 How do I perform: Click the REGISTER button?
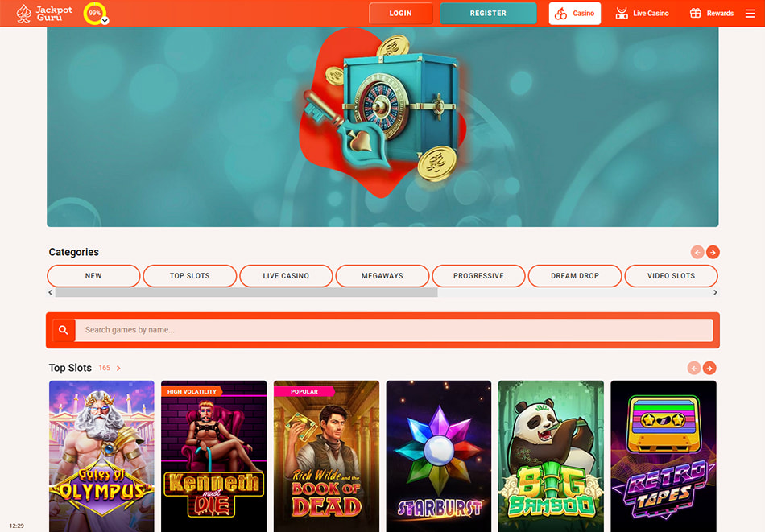488,14
